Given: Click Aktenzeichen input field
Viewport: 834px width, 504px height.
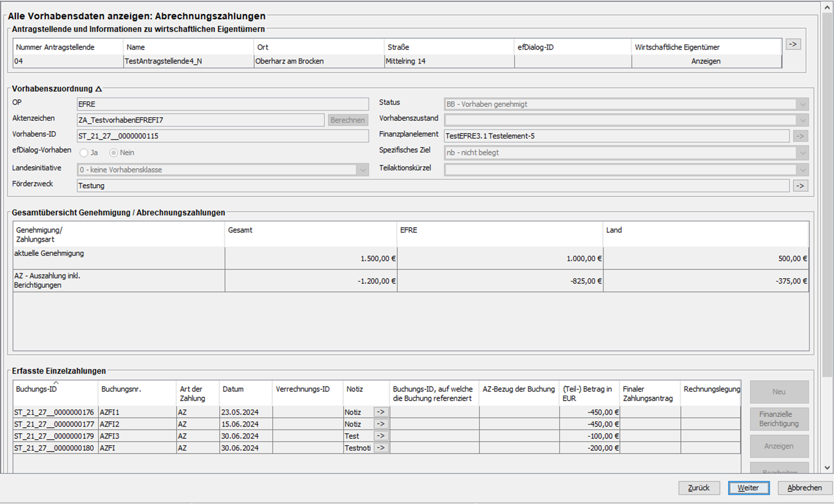Looking at the screenshot, I should point(201,120).
